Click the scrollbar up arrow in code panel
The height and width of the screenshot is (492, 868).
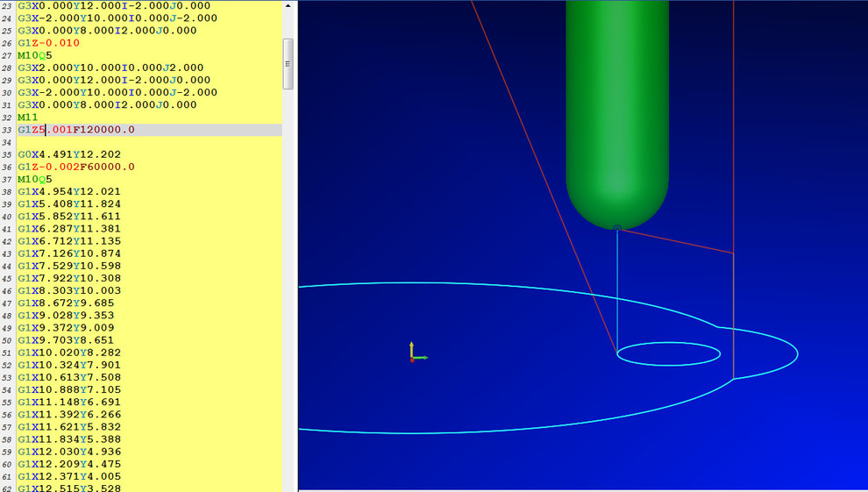[x=288, y=6]
